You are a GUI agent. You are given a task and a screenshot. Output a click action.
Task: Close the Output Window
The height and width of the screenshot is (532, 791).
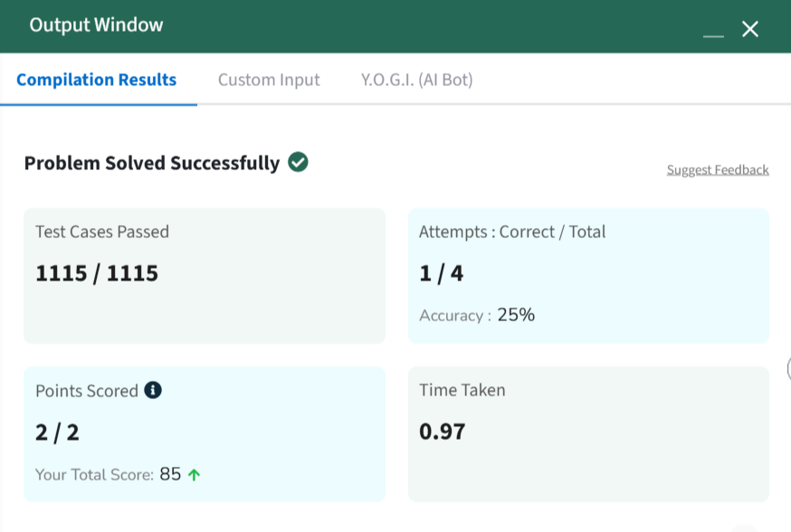tap(750, 29)
